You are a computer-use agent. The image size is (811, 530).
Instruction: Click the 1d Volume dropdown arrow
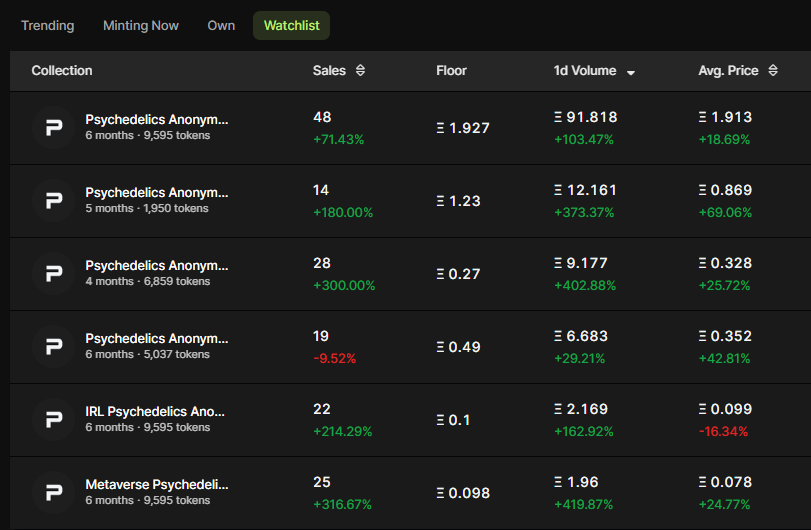[630, 73]
